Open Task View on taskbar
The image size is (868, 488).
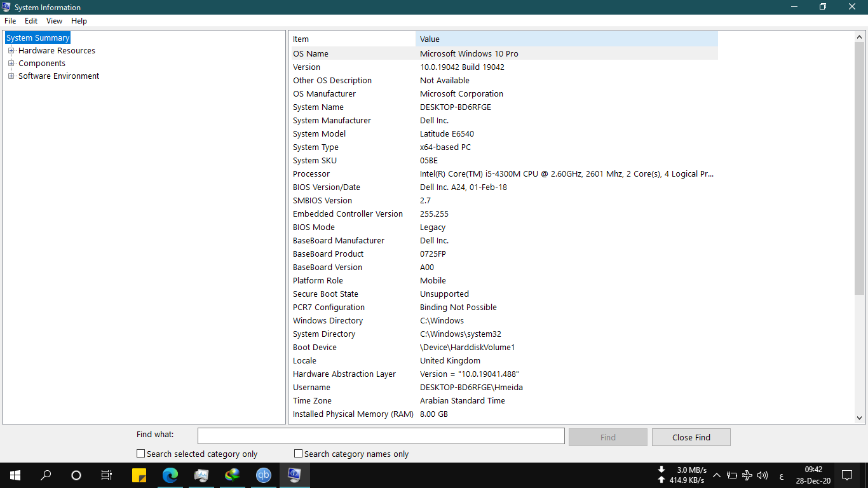click(x=107, y=475)
